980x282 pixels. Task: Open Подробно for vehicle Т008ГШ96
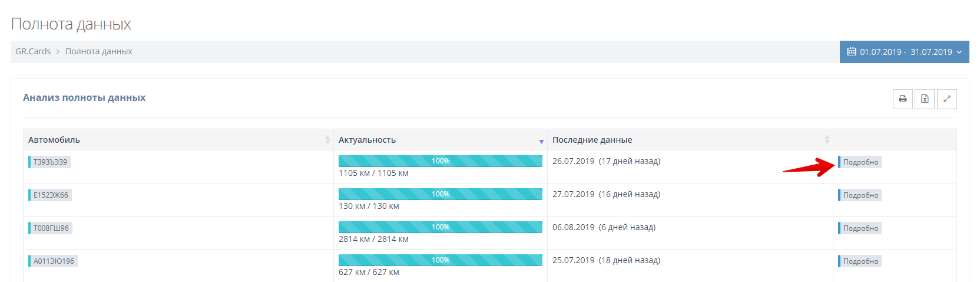point(860,228)
